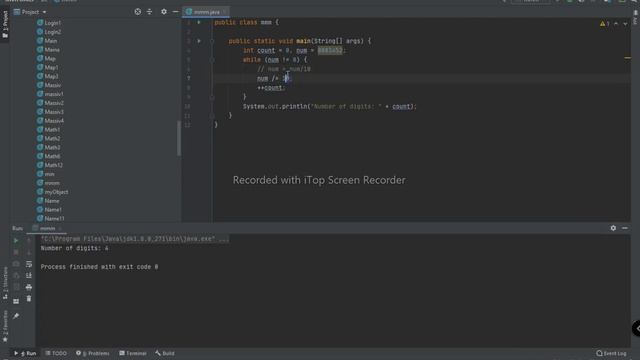
Task: Open the TODO tool window
Action: pos(56,353)
